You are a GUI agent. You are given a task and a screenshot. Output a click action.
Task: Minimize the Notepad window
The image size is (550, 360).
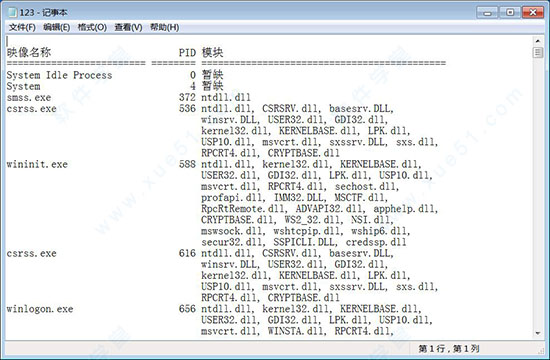487,13
